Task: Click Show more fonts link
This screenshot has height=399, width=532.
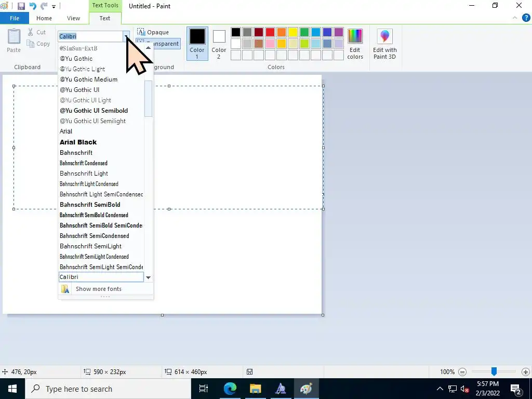Action: point(99,289)
